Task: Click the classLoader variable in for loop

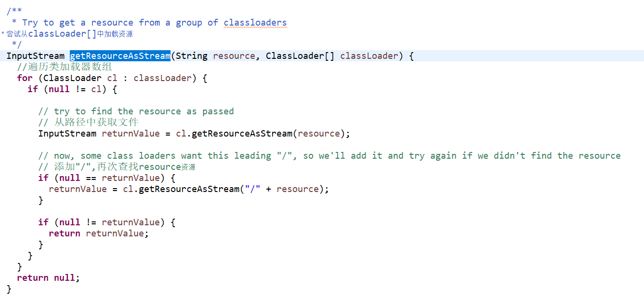Action: point(162,78)
